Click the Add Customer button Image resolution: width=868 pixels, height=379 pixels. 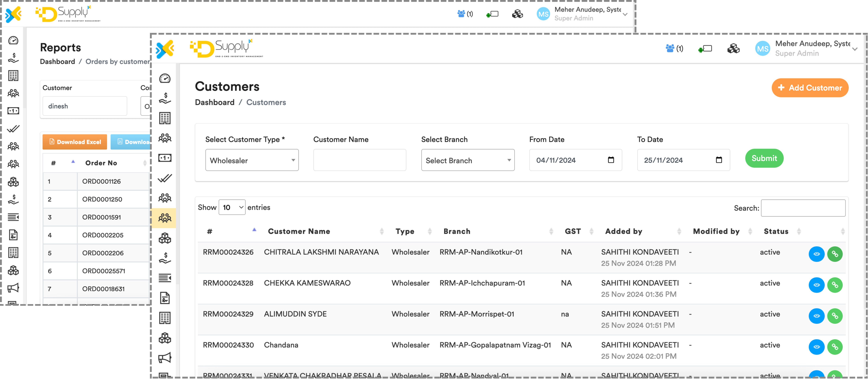tap(810, 88)
